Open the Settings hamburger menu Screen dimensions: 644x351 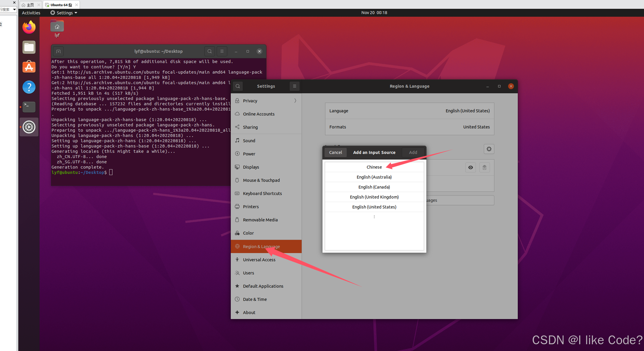(x=294, y=86)
